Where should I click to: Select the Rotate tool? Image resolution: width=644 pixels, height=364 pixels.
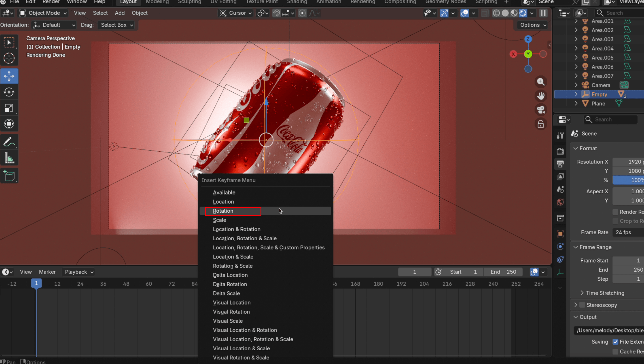coord(9,92)
